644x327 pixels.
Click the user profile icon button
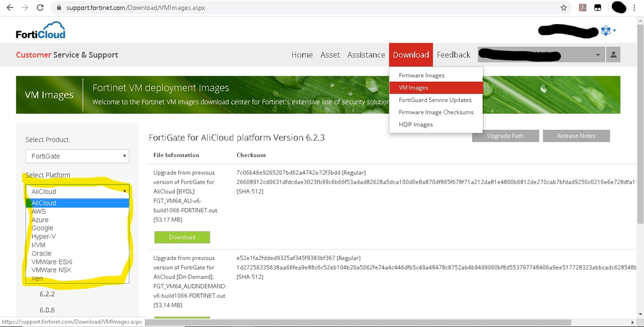tap(613, 54)
